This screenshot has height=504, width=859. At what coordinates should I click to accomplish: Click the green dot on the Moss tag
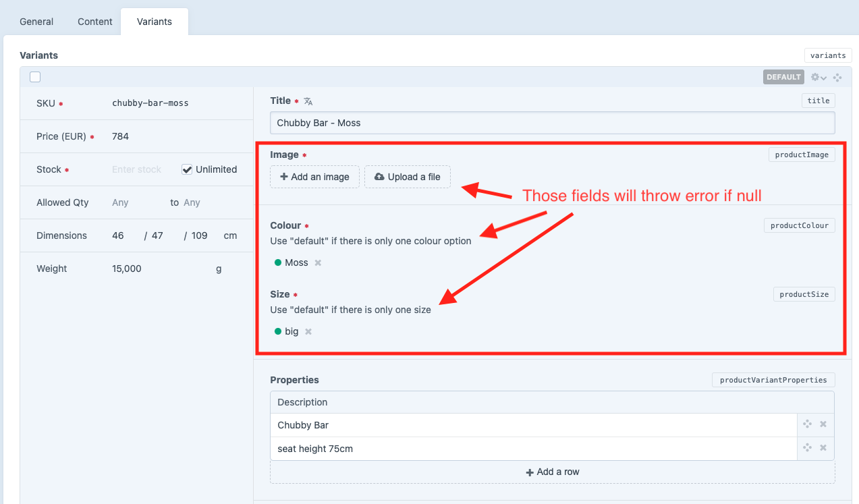click(279, 262)
